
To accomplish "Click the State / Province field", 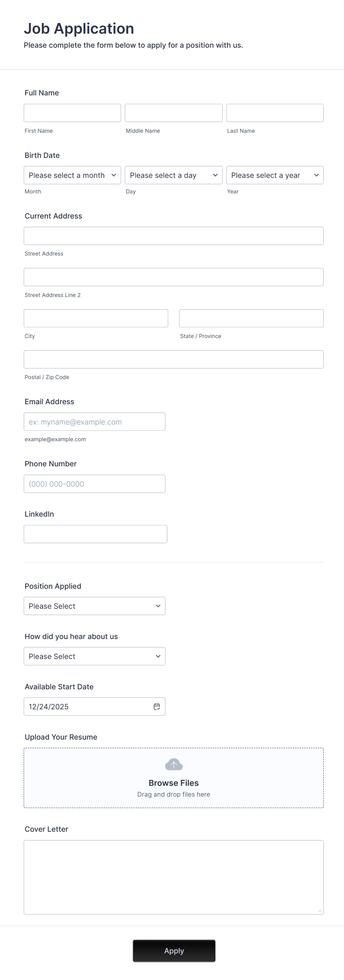I will (x=251, y=318).
